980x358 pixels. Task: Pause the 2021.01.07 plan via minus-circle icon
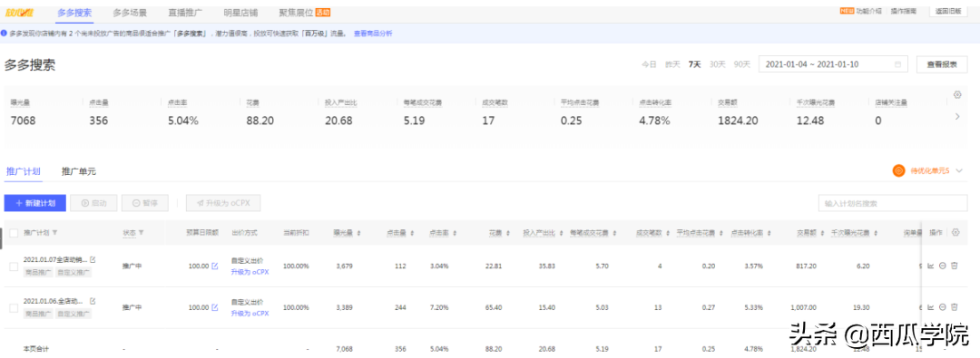pos(943,266)
